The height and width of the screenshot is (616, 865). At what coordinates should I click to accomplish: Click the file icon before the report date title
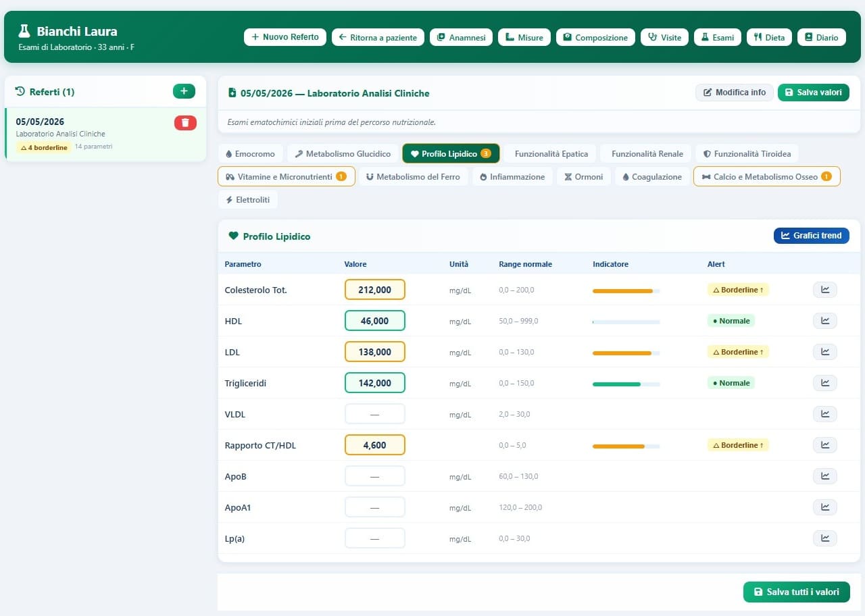click(x=232, y=93)
